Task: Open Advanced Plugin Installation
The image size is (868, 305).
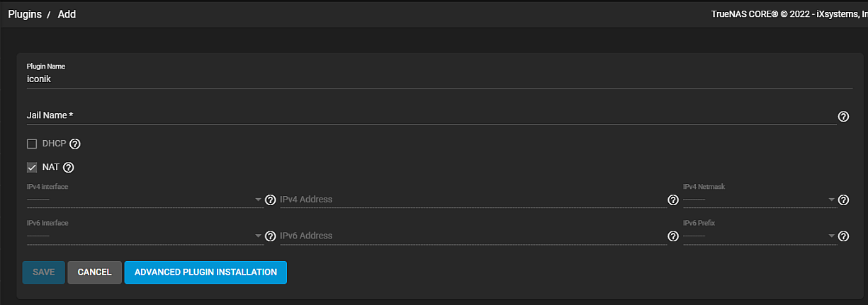Action: click(205, 272)
